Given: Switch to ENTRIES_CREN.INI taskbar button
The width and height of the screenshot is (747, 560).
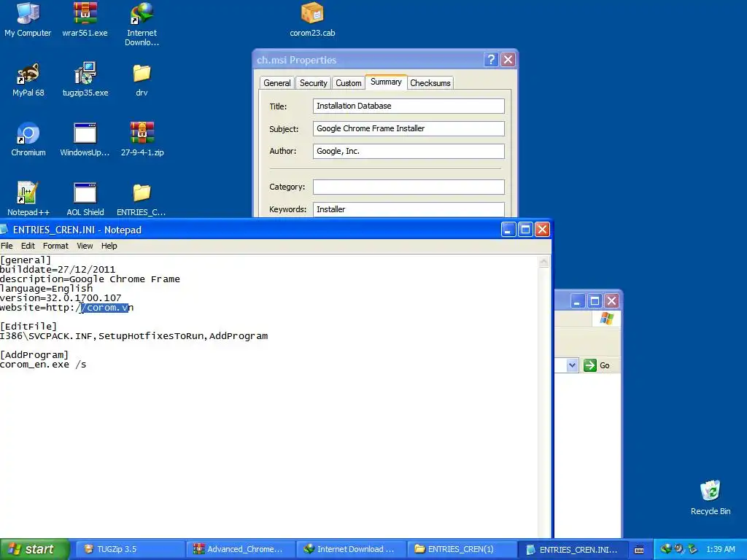Looking at the screenshot, I should 575,549.
